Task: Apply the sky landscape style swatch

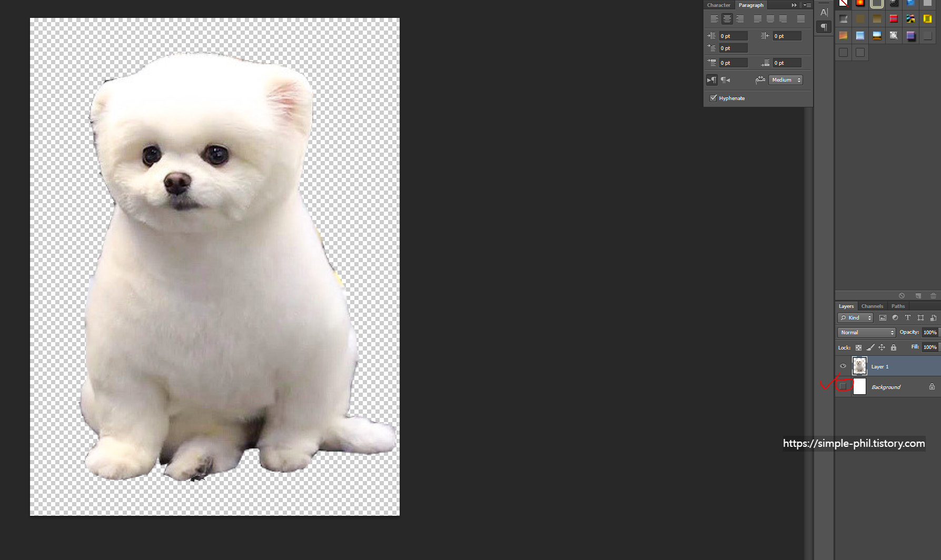Action: click(x=877, y=36)
